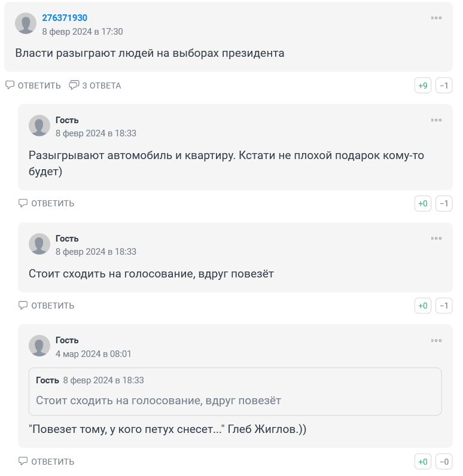
Task: Downvote the Глеб Жиглов quote comment
Action: [x=444, y=462]
